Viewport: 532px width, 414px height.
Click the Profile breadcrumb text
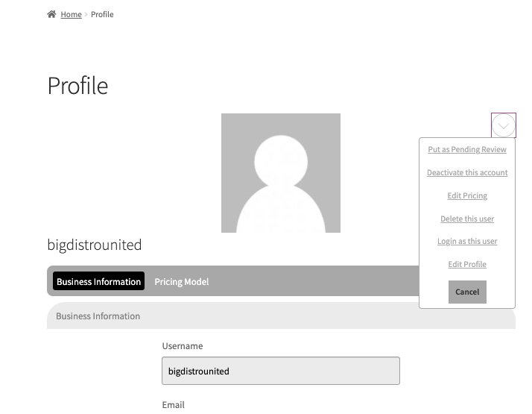102,14
